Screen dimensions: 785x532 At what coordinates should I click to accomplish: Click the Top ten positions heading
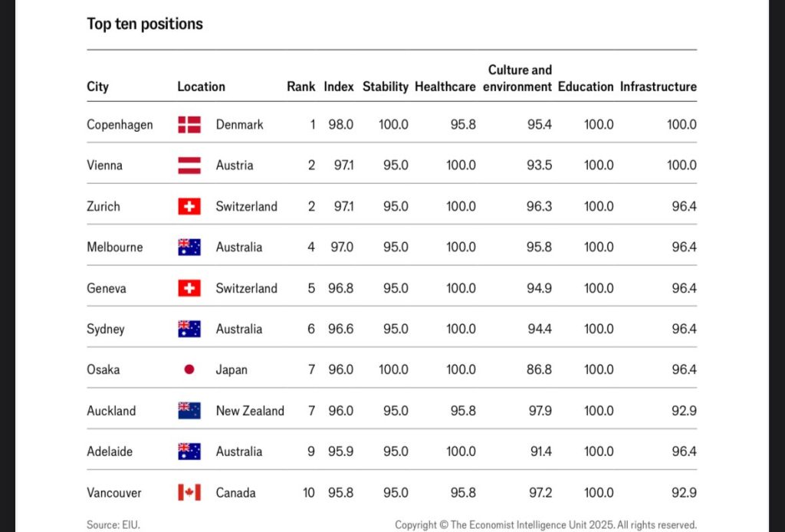point(145,24)
